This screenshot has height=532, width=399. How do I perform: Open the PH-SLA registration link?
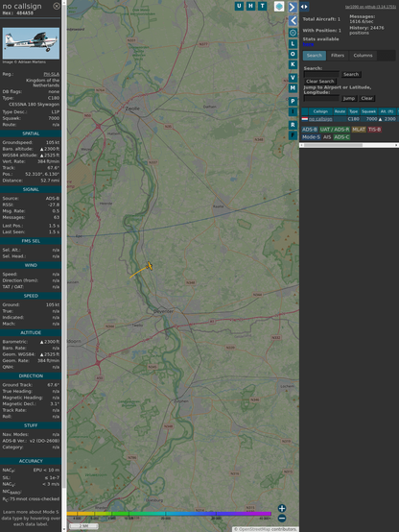(x=51, y=74)
